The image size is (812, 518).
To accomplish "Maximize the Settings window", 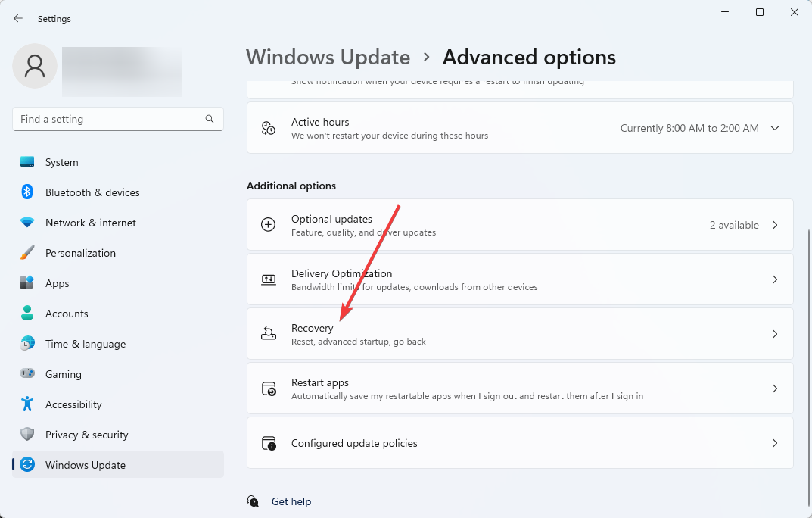I will tap(760, 12).
